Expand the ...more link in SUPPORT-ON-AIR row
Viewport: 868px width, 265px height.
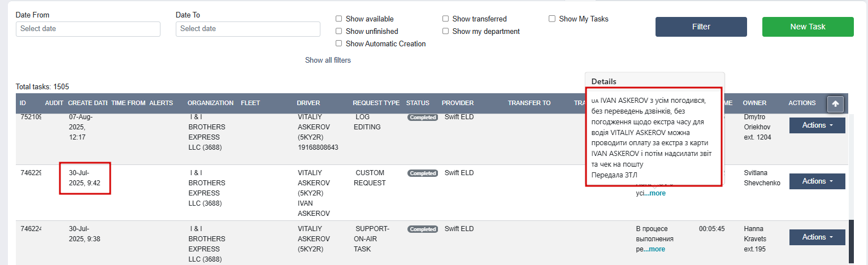[x=654, y=249]
